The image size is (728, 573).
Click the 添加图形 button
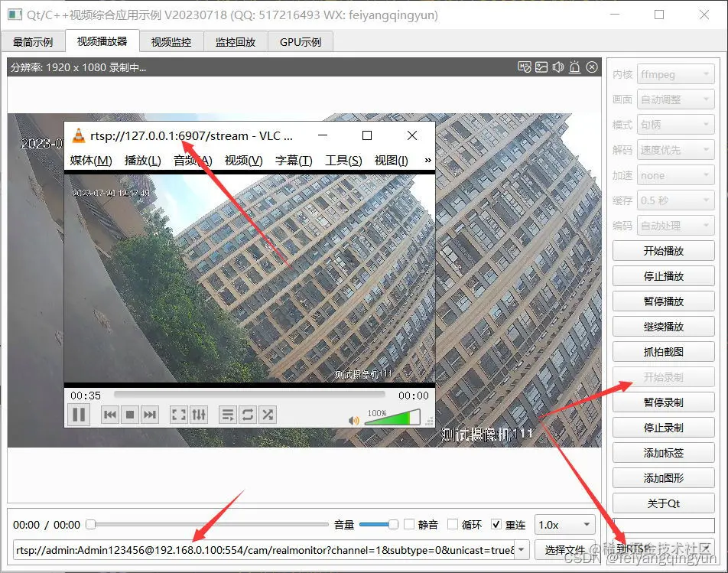664,478
